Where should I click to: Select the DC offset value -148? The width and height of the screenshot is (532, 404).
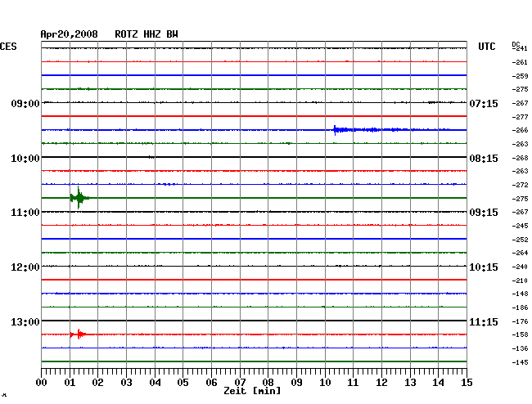pos(520,294)
